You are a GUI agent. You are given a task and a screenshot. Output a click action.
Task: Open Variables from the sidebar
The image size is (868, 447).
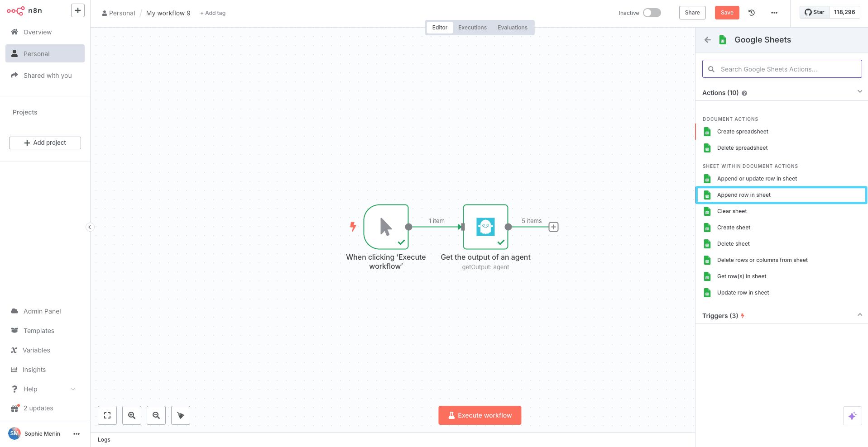point(45,350)
